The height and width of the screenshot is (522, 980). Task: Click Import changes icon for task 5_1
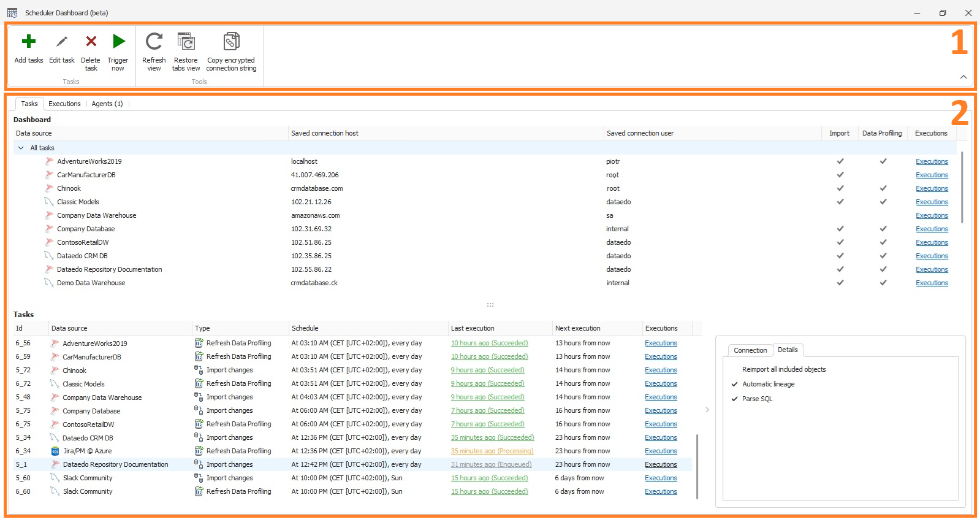coord(199,464)
